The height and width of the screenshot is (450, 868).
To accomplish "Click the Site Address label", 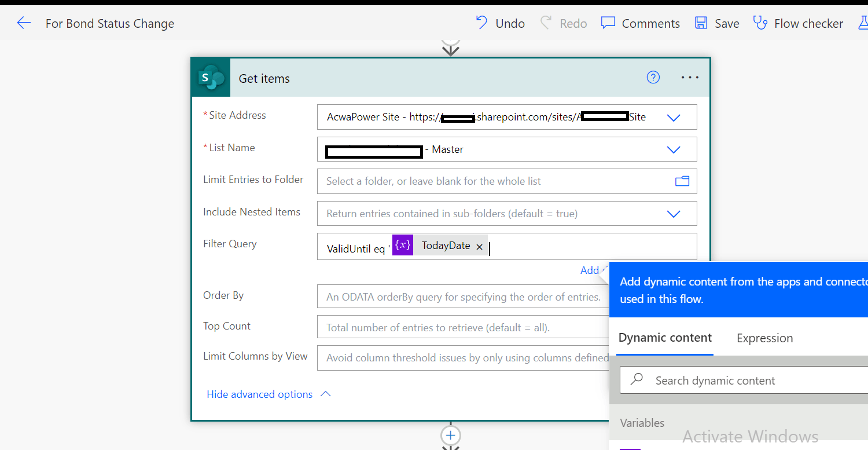I will pyautogui.click(x=237, y=115).
